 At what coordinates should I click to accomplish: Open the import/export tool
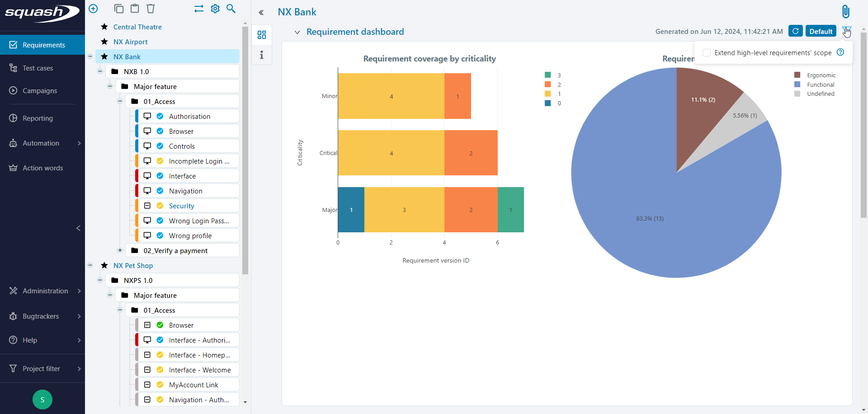[x=198, y=9]
